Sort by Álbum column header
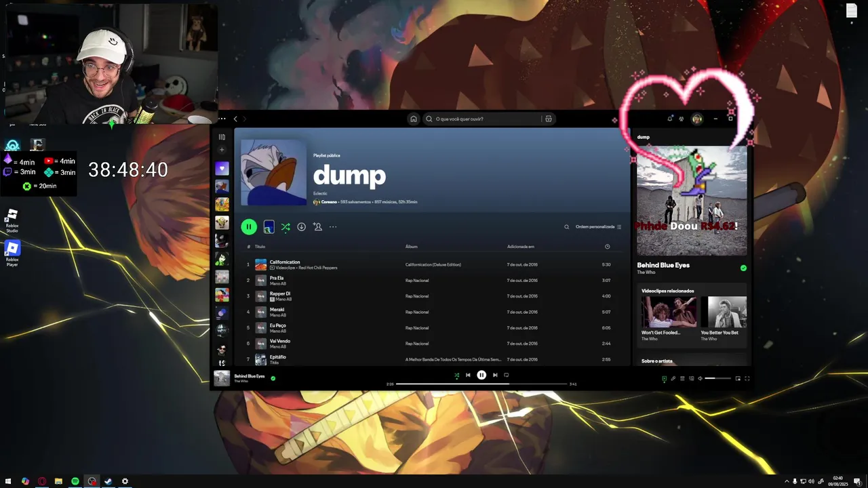This screenshot has height=488, width=868. tap(412, 247)
